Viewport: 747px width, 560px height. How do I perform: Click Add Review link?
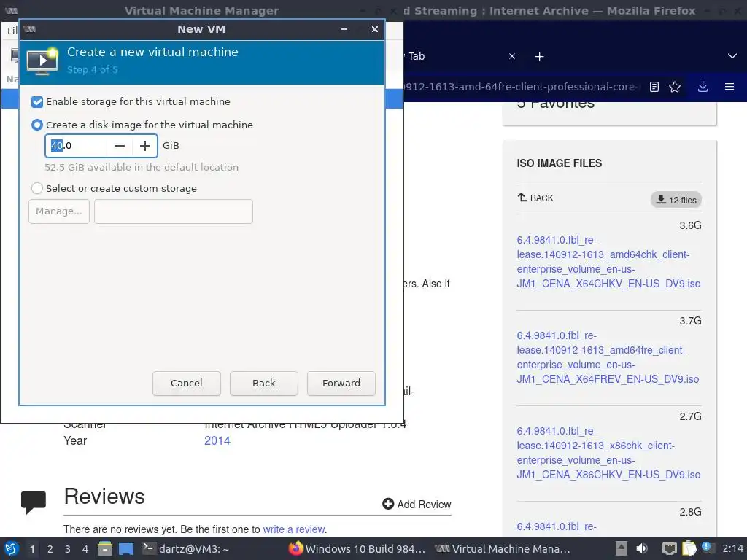pyautogui.click(x=417, y=505)
